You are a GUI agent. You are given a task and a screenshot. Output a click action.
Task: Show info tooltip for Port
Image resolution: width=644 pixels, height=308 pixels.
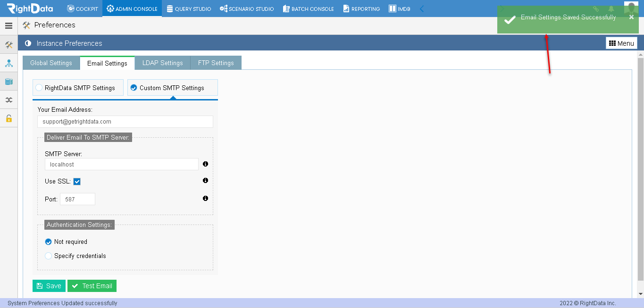pos(205,199)
